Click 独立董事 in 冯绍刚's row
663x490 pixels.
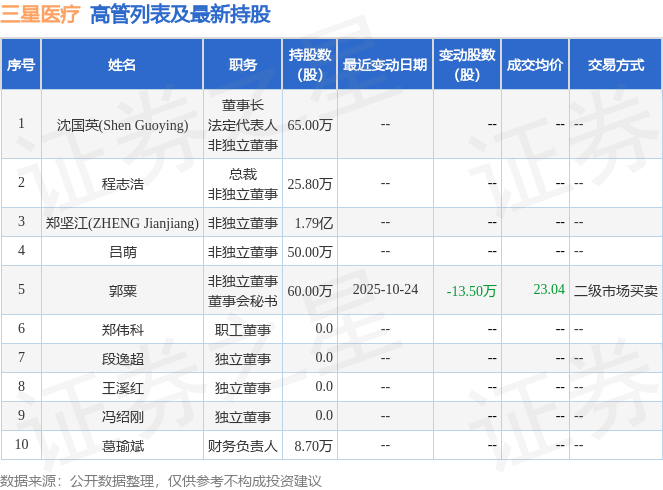pyautogui.click(x=243, y=417)
